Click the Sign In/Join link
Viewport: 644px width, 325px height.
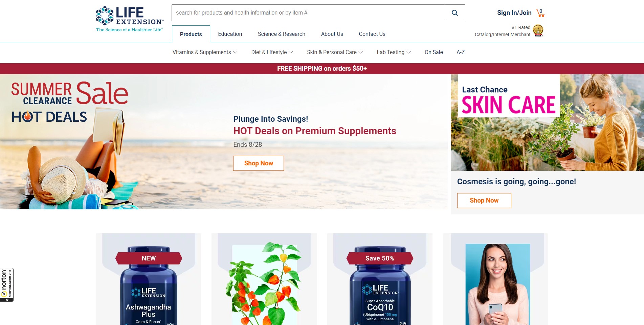[514, 13]
